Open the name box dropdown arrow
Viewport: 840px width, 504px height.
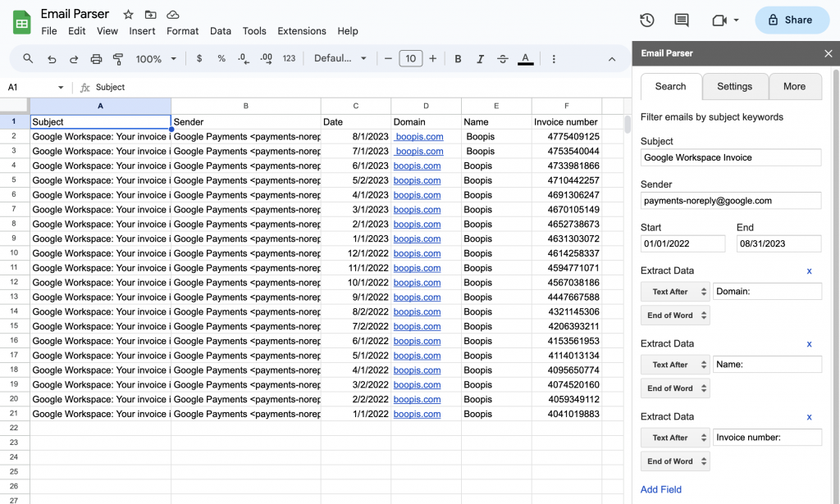coord(61,87)
